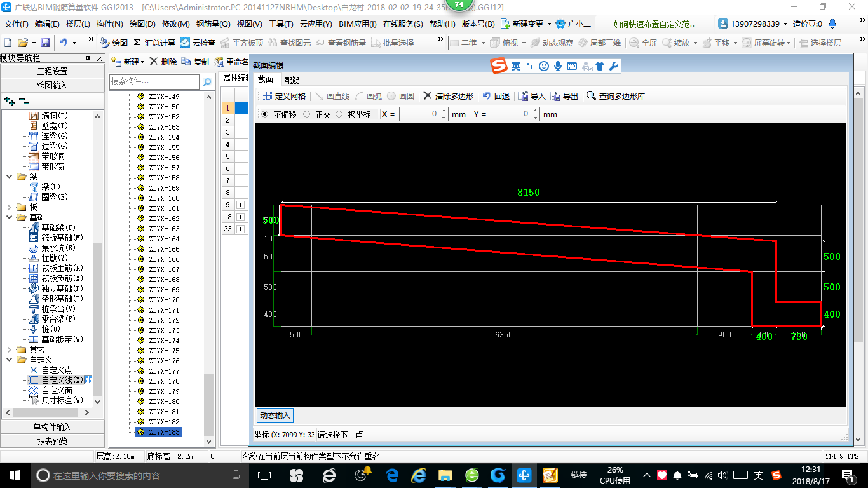Toggle 动态输入 dynamic input button
The height and width of the screenshot is (488, 868).
pyautogui.click(x=275, y=416)
